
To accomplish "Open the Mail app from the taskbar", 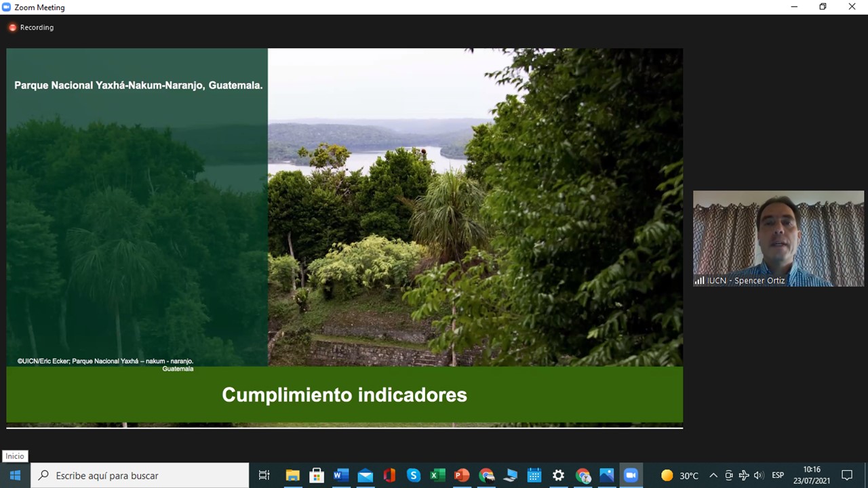I will (x=365, y=475).
